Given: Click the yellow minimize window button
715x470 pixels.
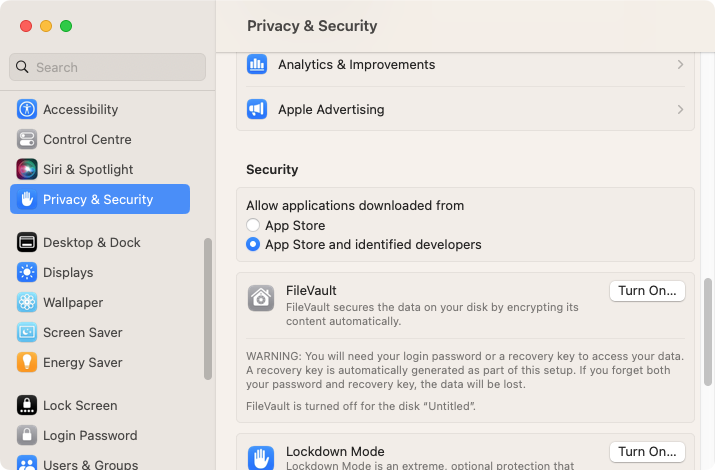Looking at the screenshot, I should pos(46,26).
